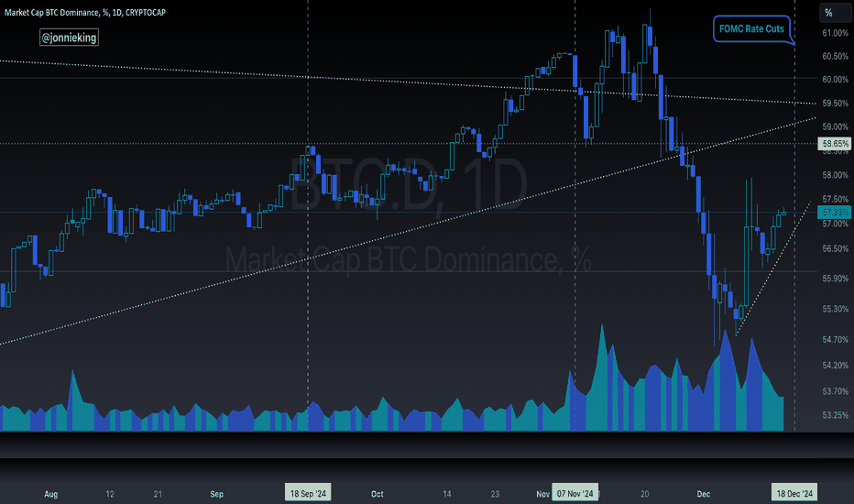Click the 23 date label on time axis
This screenshot has height=504, width=854.
click(x=495, y=494)
